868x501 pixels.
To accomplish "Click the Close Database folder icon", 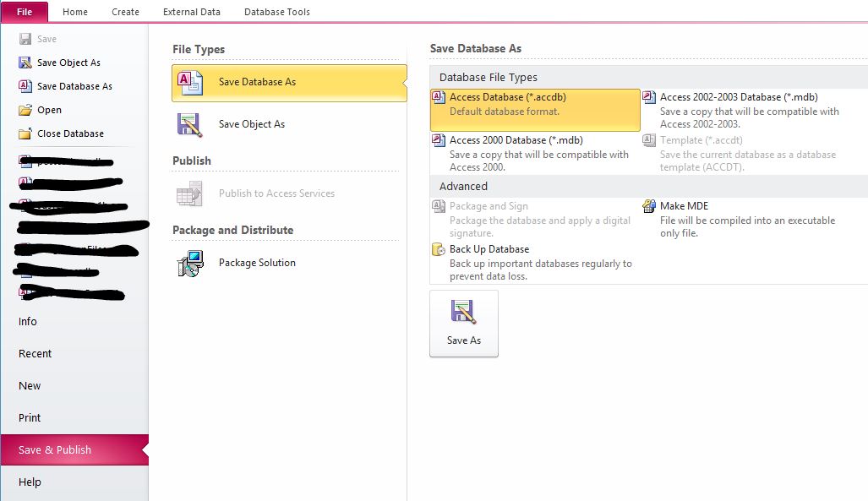I will (x=25, y=133).
